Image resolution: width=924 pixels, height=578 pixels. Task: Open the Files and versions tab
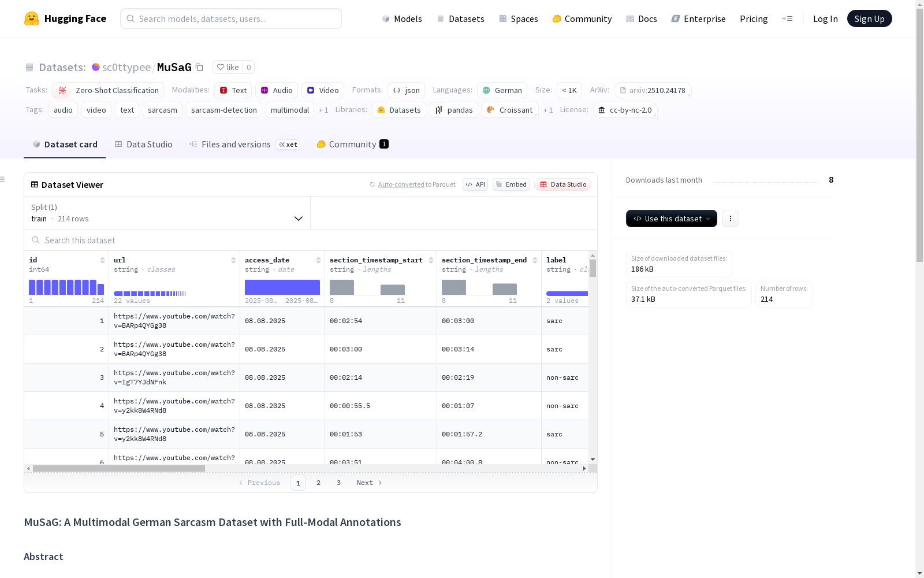point(244,144)
